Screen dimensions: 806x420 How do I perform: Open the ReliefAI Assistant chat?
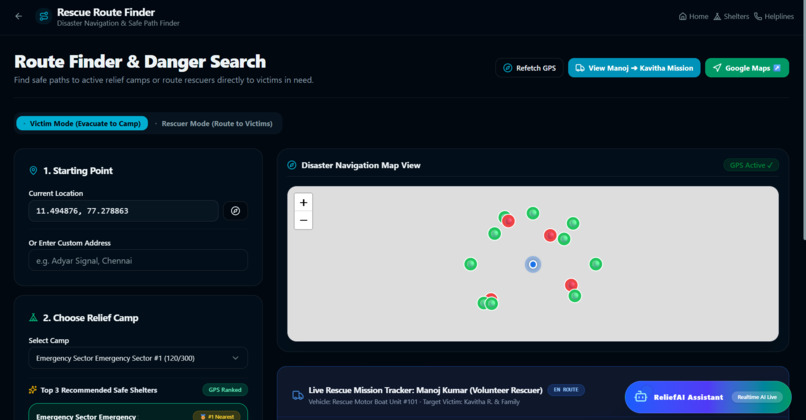point(708,397)
